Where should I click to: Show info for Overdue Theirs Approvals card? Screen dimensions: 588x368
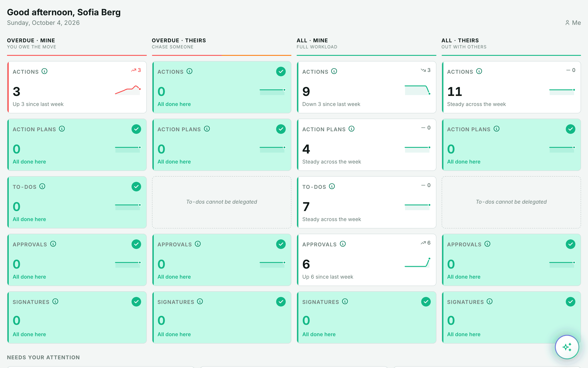point(198,244)
